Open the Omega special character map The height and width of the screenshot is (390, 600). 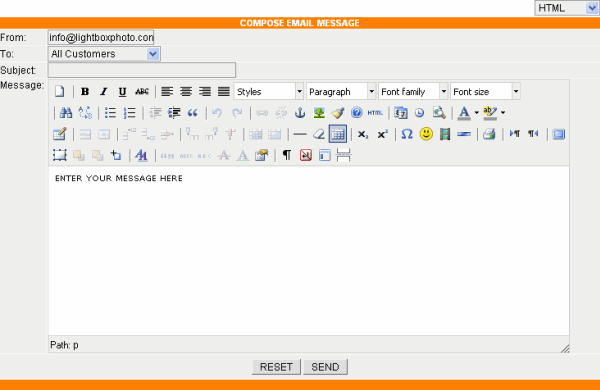[x=407, y=134]
